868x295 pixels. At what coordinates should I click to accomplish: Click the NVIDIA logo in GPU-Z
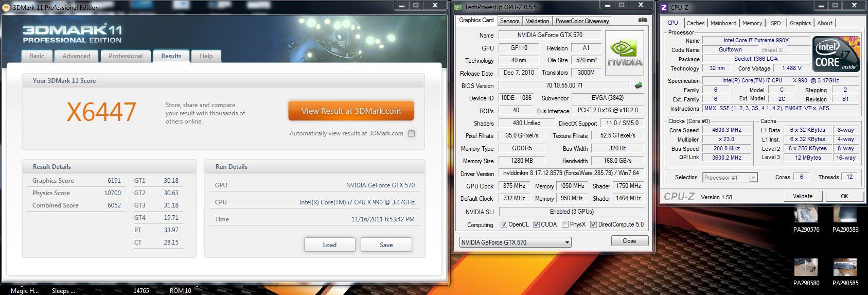[x=625, y=54]
